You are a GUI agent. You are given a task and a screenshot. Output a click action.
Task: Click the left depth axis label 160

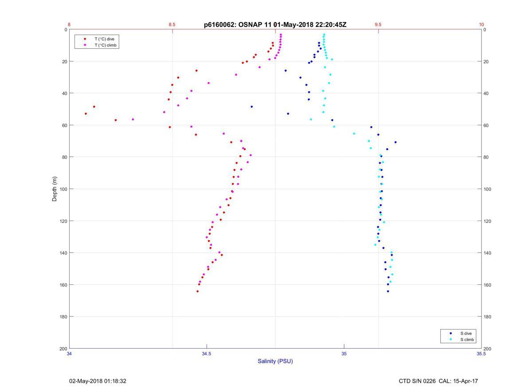pos(63,285)
